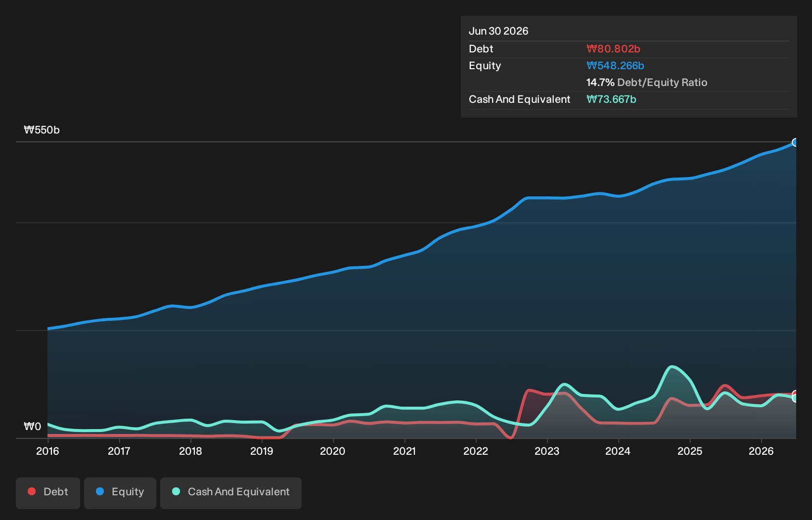Click the 14.7% Debt/Equity Ratio text
The image size is (812, 520).
(647, 83)
